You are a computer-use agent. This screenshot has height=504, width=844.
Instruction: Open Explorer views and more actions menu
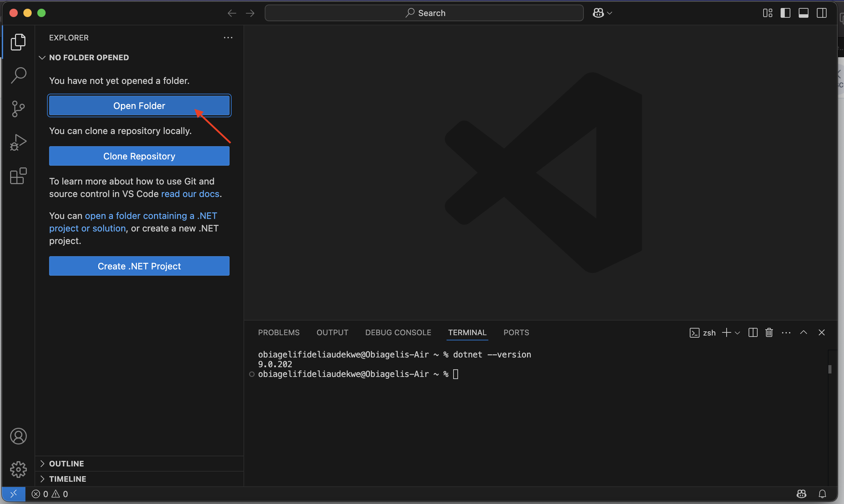[228, 38]
